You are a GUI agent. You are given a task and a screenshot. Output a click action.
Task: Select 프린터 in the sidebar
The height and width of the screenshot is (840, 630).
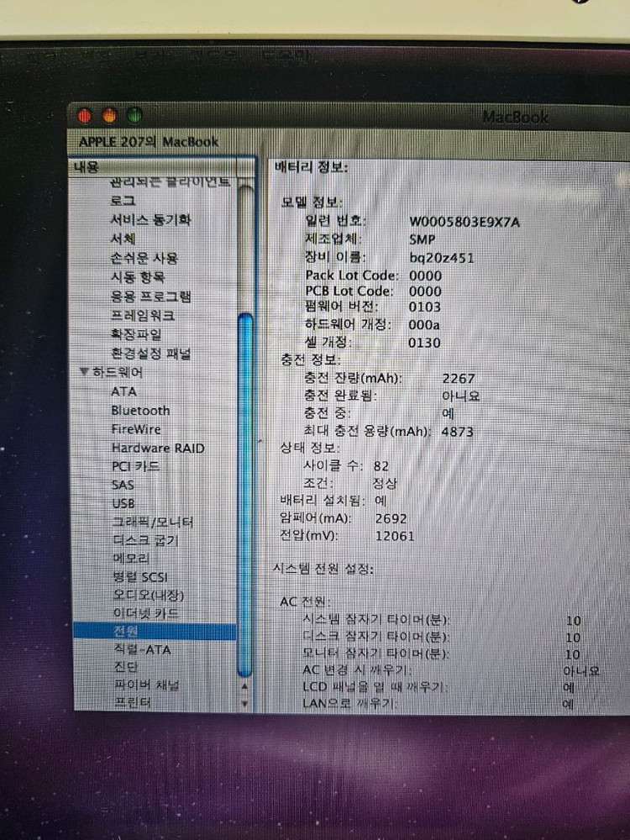coord(133,702)
